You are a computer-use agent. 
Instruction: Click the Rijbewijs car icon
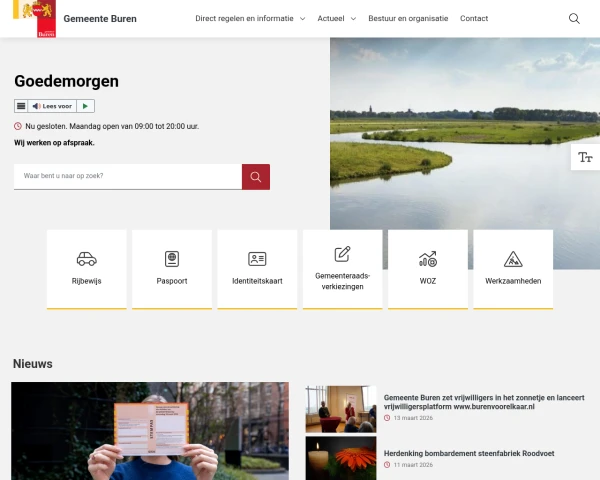click(x=86, y=259)
